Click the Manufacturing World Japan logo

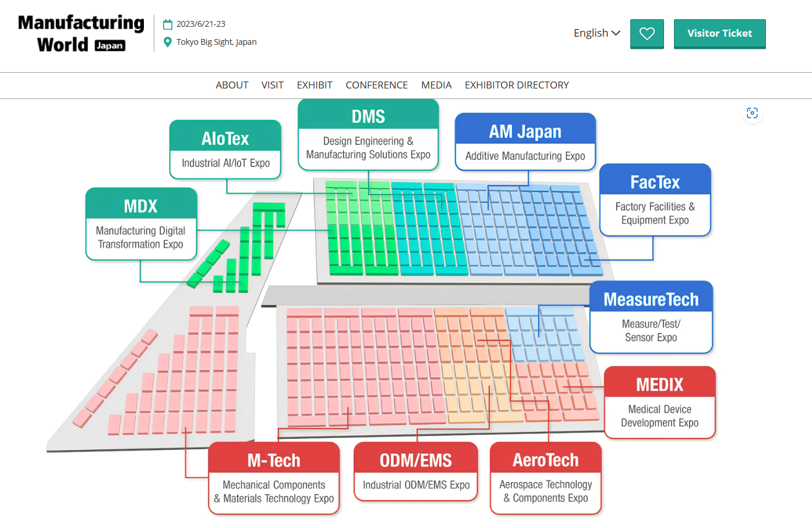click(x=81, y=33)
